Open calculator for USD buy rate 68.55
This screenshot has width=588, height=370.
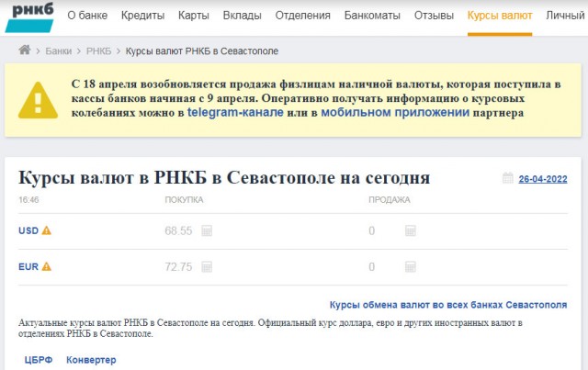[x=207, y=230]
